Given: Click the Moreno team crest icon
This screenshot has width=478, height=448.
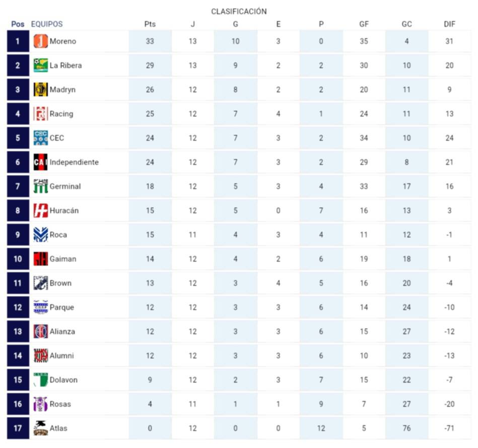Looking at the screenshot, I should pos(41,41).
